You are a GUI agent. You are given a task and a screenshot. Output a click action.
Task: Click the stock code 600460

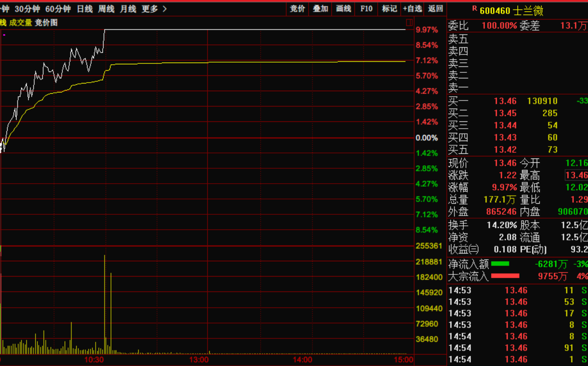point(495,11)
